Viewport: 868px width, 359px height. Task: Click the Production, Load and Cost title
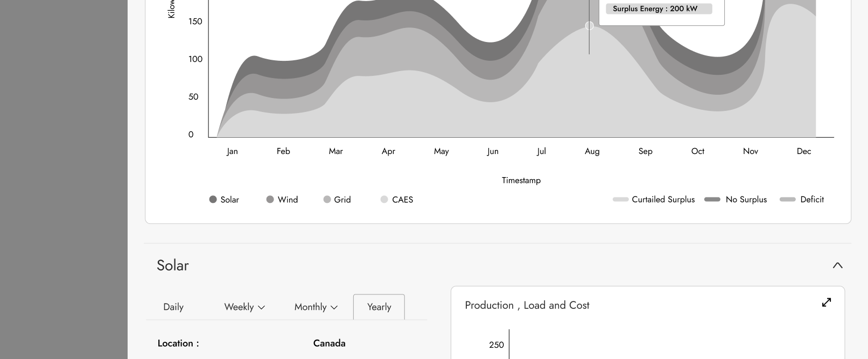pyautogui.click(x=527, y=305)
